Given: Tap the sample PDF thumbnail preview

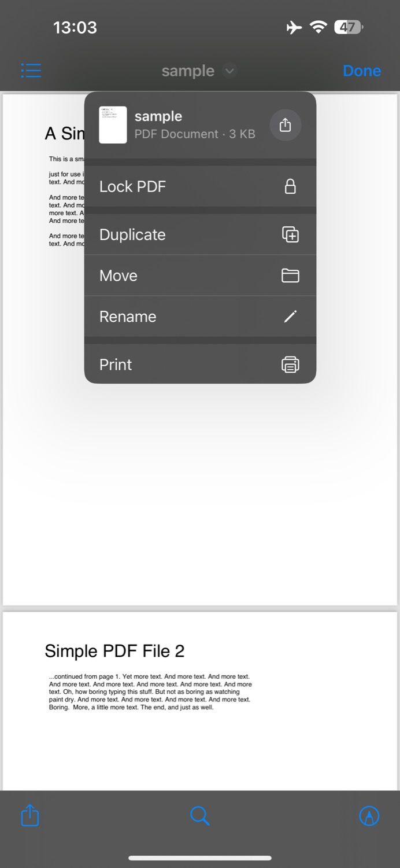Looking at the screenshot, I should click(x=113, y=124).
